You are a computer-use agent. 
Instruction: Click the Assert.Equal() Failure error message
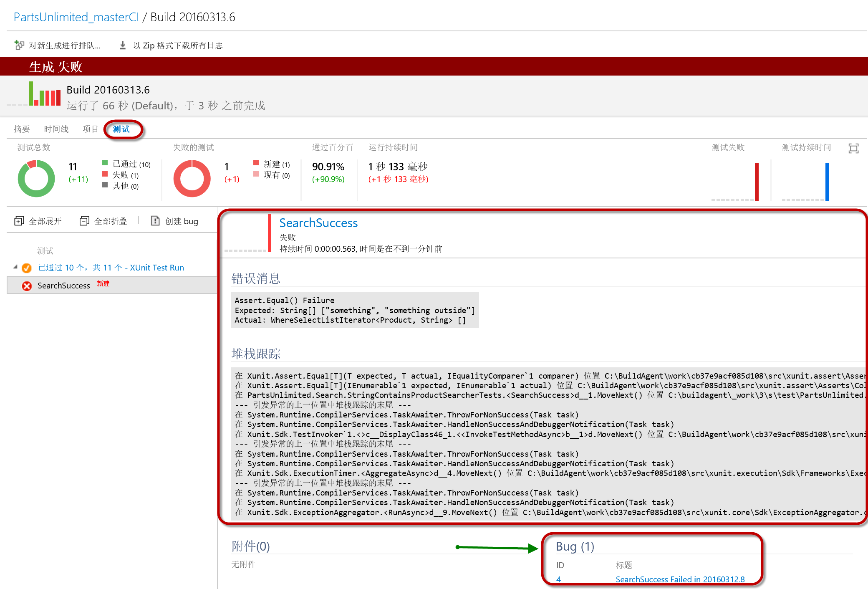point(285,300)
